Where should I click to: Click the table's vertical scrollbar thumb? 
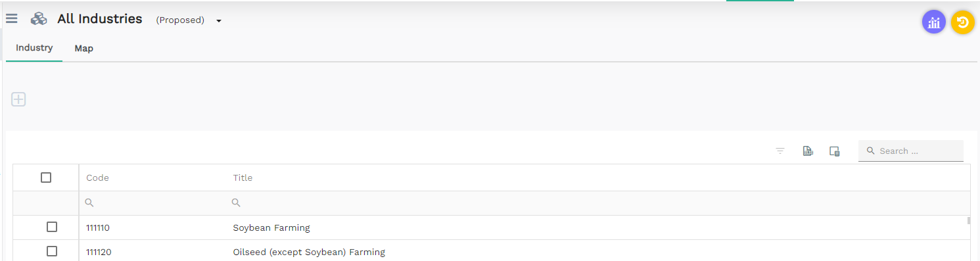pyautogui.click(x=969, y=220)
